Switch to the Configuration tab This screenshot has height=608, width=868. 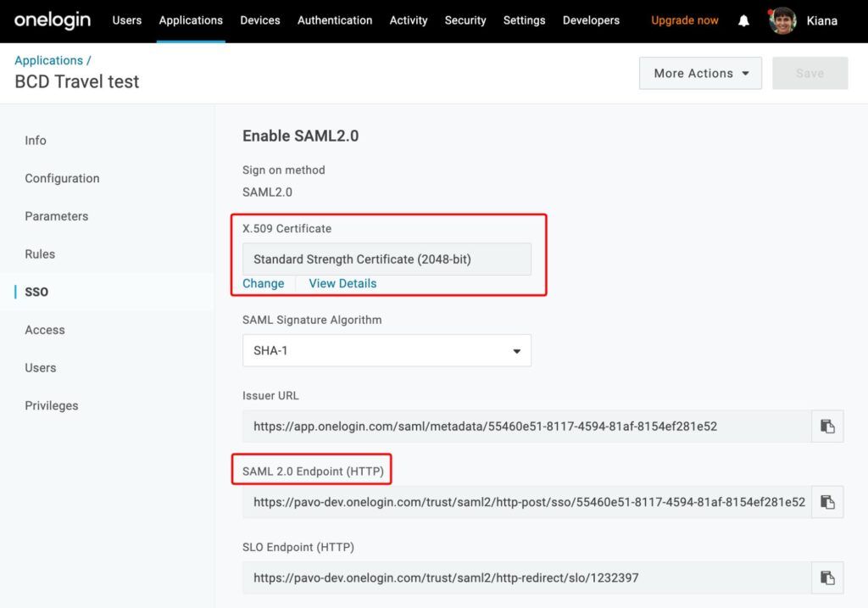(62, 178)
